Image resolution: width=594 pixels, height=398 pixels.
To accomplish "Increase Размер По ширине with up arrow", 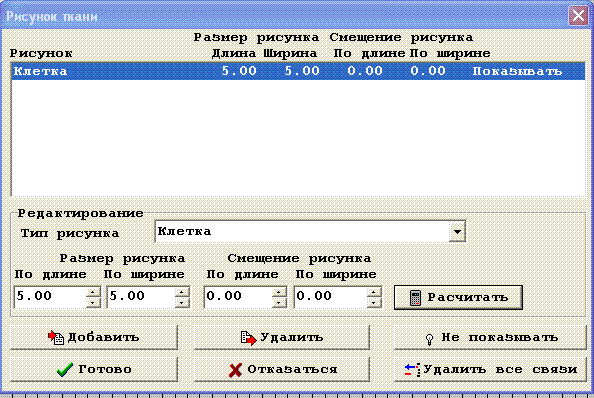I will coord(183,292).
